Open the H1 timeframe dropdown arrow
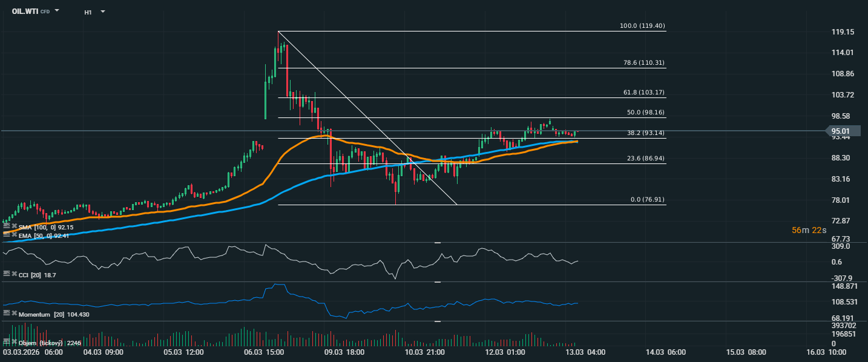 click(x=102, y=12)
